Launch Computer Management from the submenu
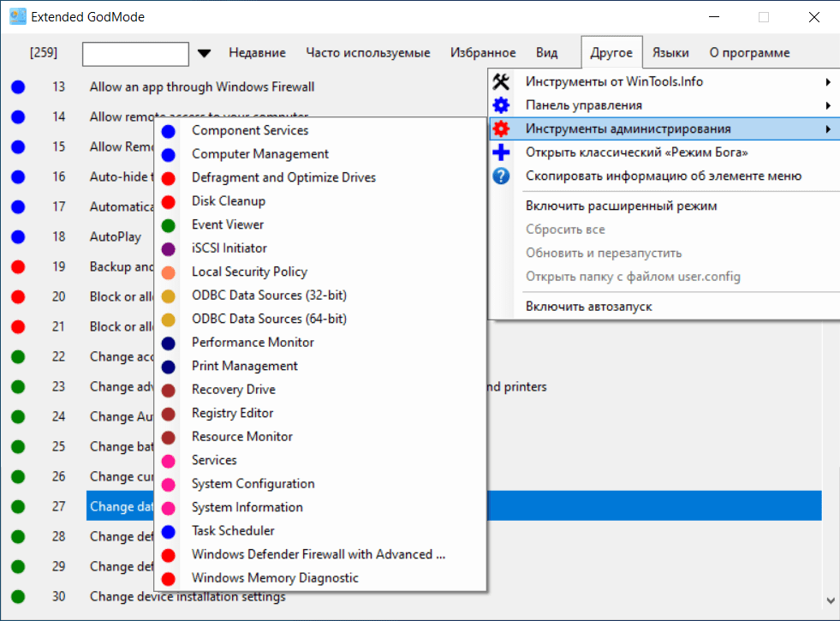This screenshot has height=621, width=840. pyautogui.click(x=260, y=154)
